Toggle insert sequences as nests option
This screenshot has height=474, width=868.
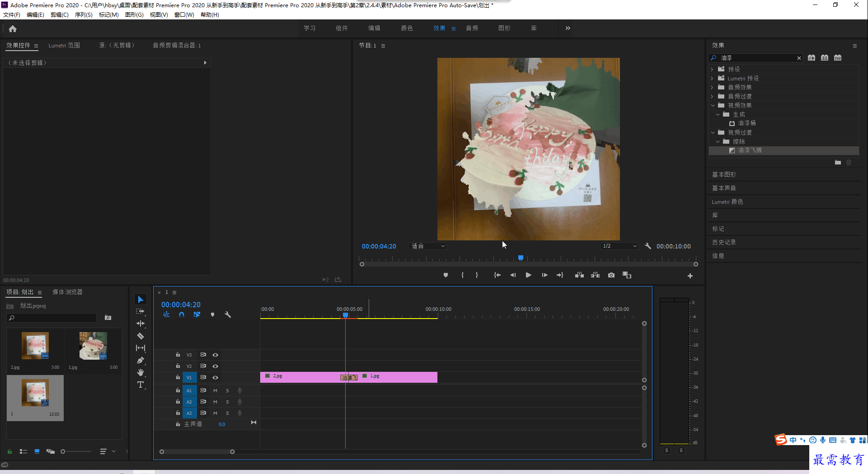click(166, 314)
